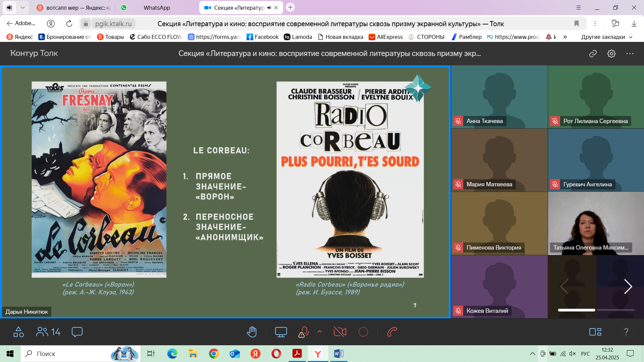644x362 pixels.
Task: Click muted mic icon of Пименова Виктория
Action: click(458, 248)
